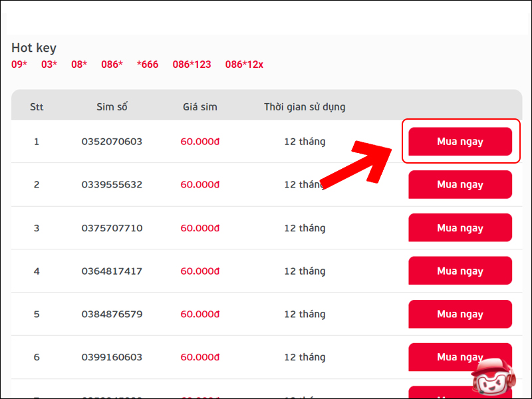Screen dimensions: 532x399
Task: Click the 086*12x hot key
Action: coord(244,65)
